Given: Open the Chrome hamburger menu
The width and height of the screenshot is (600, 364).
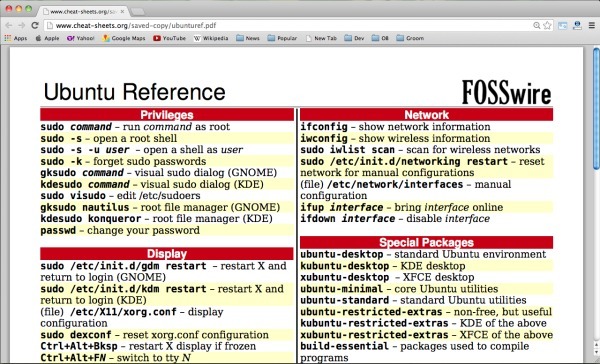Looking at the screenshot, I should [x=592, y=26].
